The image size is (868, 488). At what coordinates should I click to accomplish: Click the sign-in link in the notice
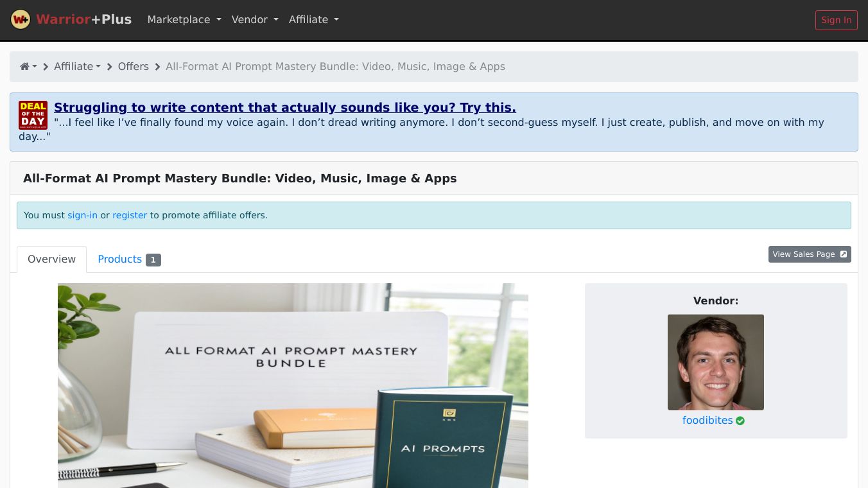pyautogui.click(x=82, y=215)
